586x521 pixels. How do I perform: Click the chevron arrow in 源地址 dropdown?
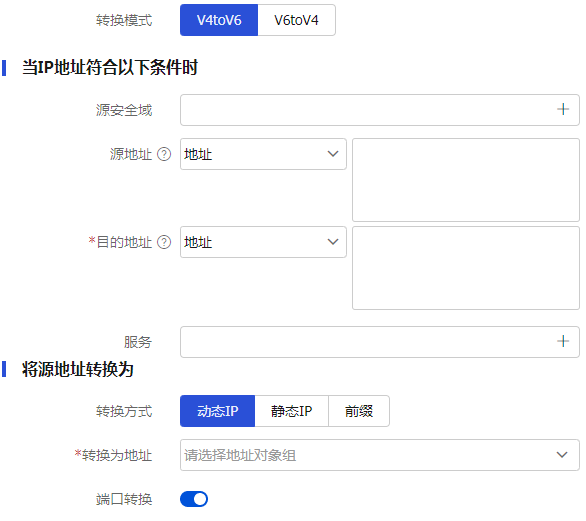(x=333, y=154)
